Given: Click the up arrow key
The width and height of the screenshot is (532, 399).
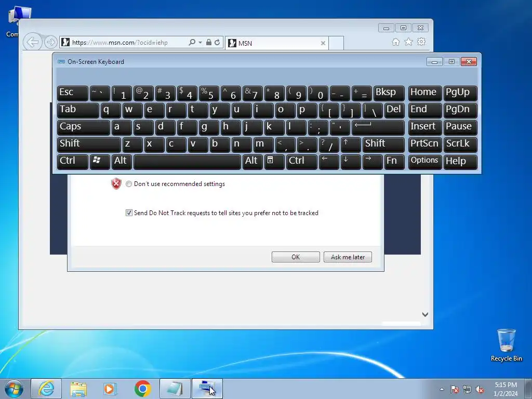Looking at the screenshot, I should coord(351,144).
